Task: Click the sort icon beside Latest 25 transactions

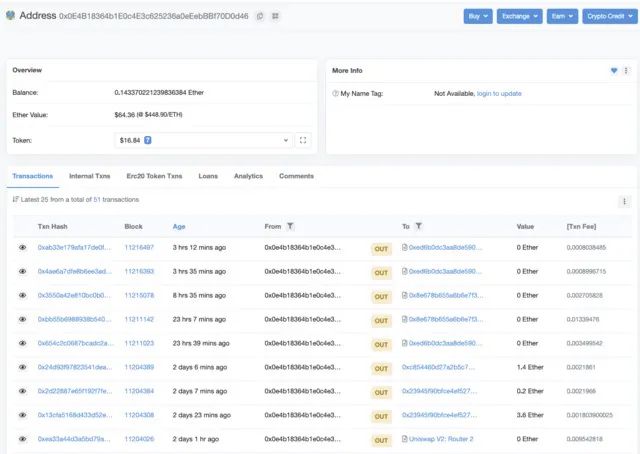Action: pyautogui.click(x=16, y=199)
